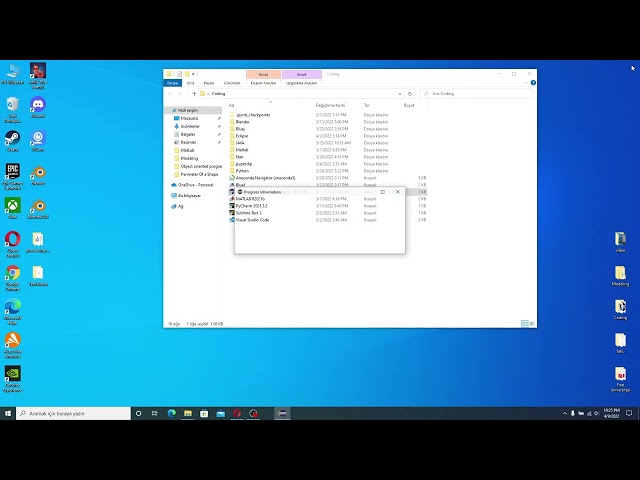Expand the address bar history dropdown
This screenshot has width=640, height=480.
pos(400,94)
